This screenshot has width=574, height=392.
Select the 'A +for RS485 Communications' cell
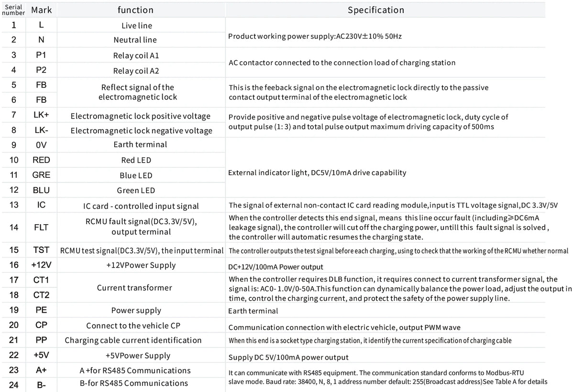135,370
